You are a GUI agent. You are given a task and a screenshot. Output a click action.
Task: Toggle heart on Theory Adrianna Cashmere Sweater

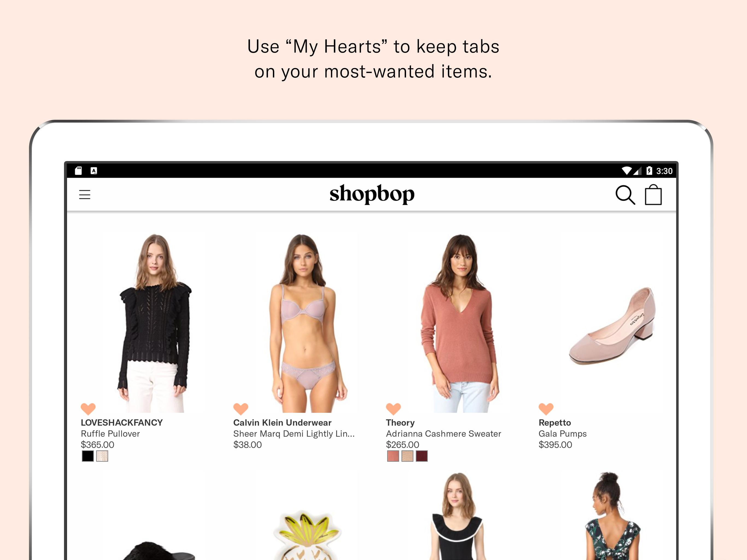tap(393, 409)
